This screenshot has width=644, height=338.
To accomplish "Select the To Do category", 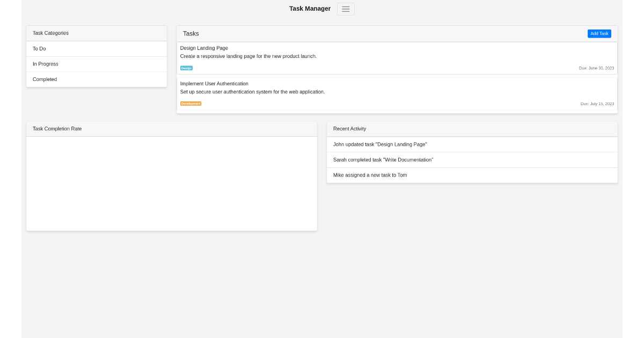I will 40,48.
